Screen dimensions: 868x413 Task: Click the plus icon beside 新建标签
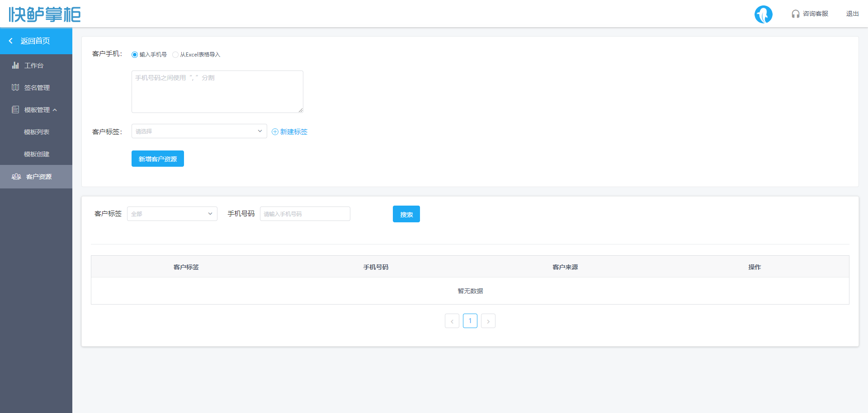[275, 132]
